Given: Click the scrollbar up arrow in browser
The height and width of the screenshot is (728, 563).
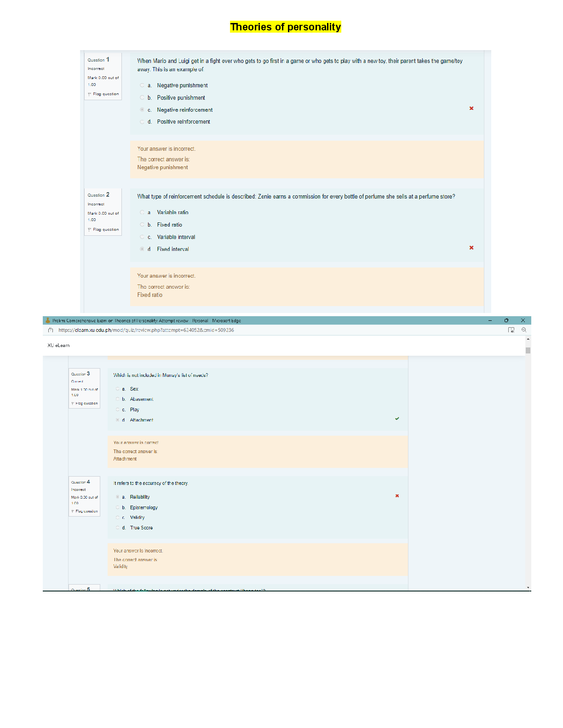Looking at the screenshot, I should tap(528, 339).
